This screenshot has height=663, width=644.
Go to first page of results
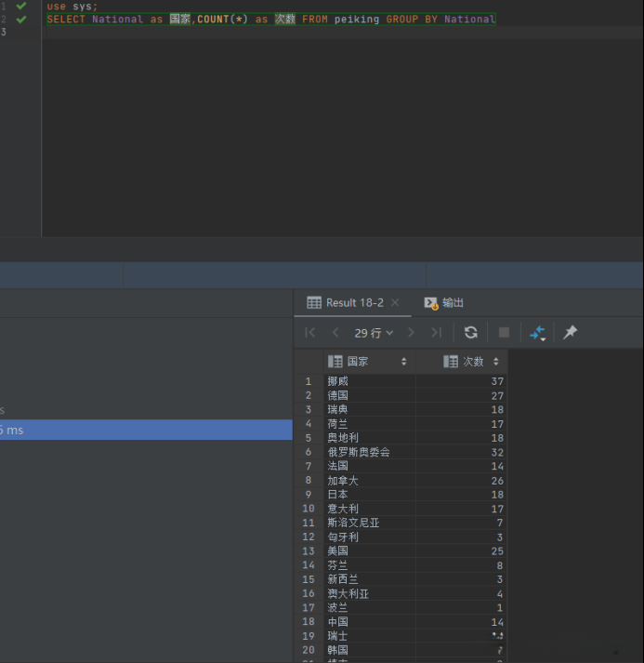310,332
